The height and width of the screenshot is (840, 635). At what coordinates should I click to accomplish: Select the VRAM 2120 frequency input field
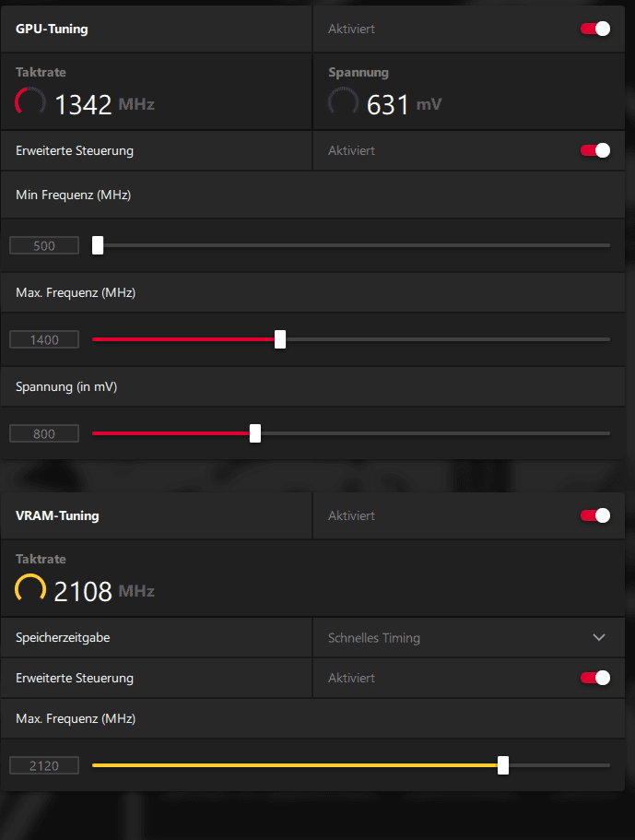[x=44, y=765]
